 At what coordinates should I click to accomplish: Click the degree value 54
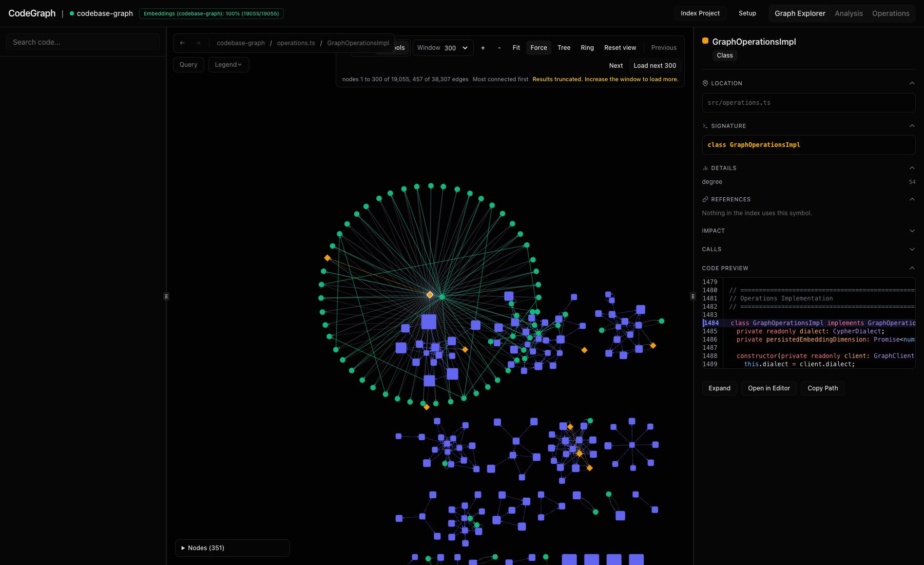point(912,182)
